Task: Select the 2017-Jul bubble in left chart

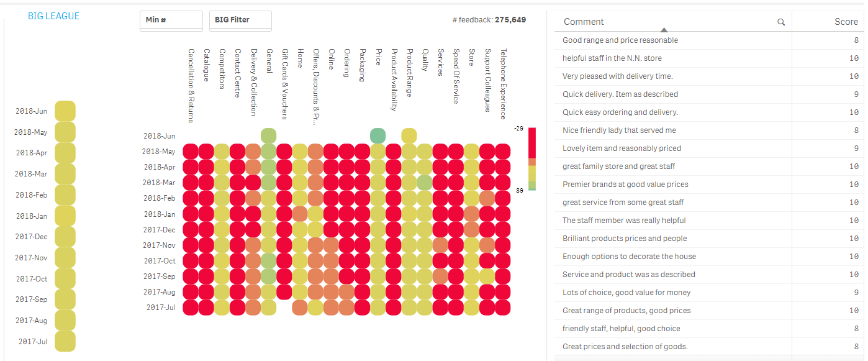Action: (x=65, y=341)
